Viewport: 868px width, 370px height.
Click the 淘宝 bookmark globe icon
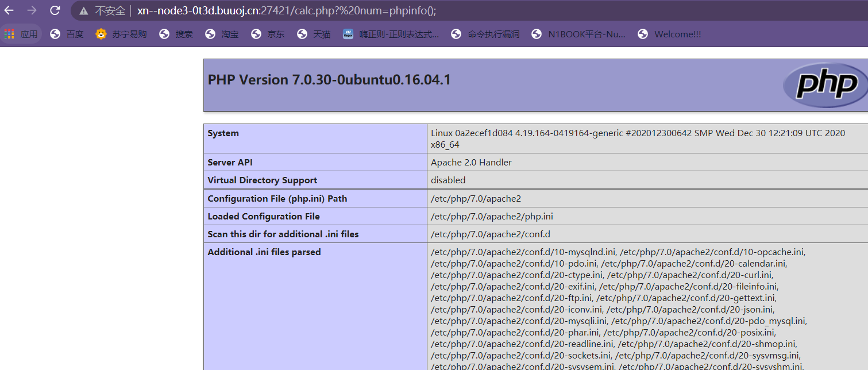210,34
